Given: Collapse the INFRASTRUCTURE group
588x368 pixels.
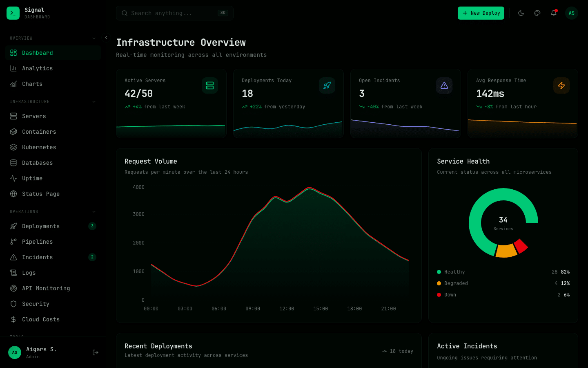Looking at the screenshot, I should (x=94, y=101).
